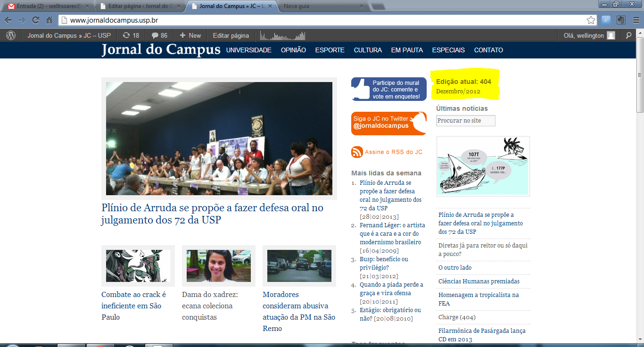Open Filarmônica de Pasárgada lança CD link
Viewport: 644px width, 347px height.
coord(482,335)
